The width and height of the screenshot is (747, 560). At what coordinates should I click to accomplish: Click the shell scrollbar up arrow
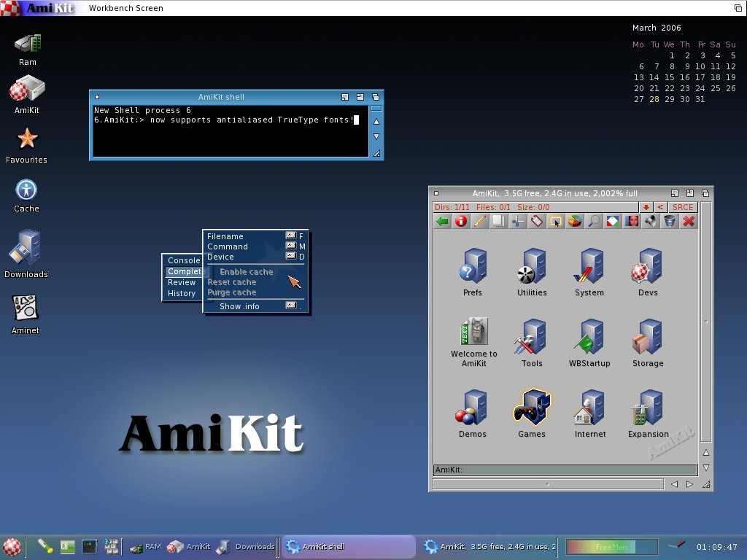(x=376, y=122)
